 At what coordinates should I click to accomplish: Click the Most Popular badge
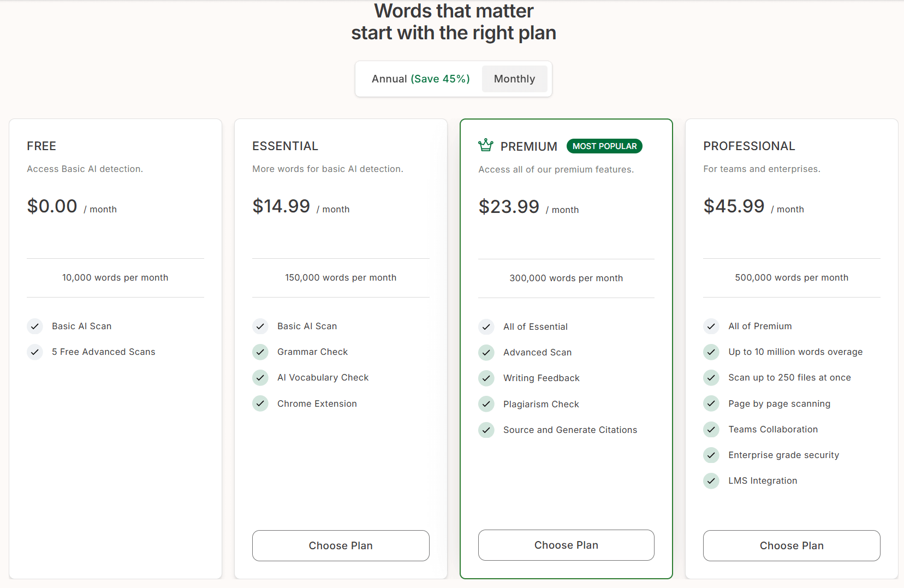[604, 146]
